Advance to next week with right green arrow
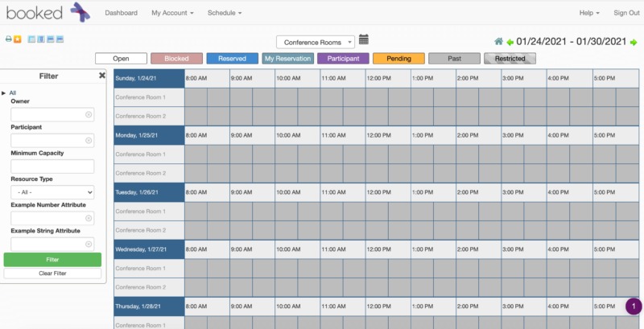Image resolution: width=644 pixels, height=329 pixels. pos(634,42)
